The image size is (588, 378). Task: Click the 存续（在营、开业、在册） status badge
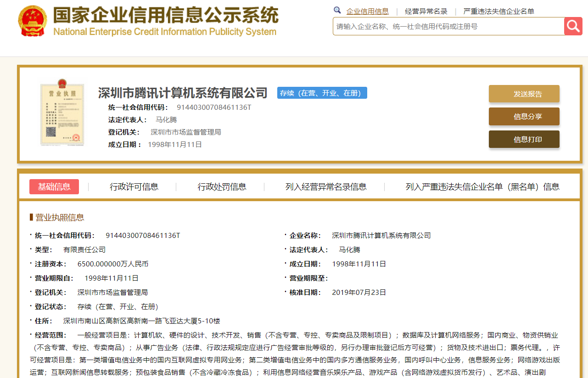click(322, 93)
